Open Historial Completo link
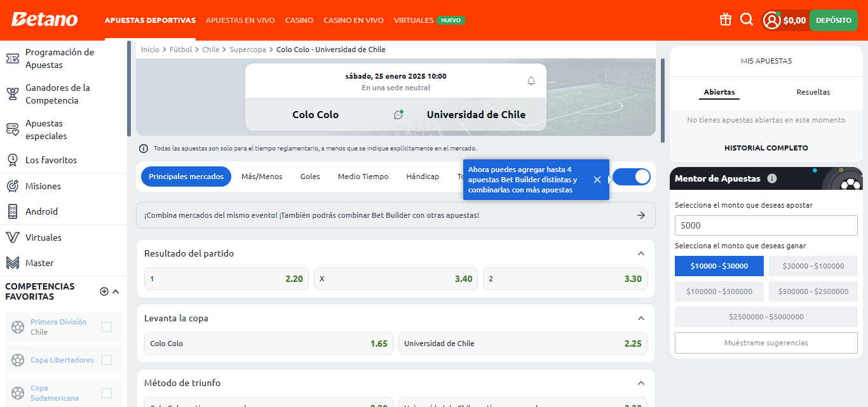 [766, 148]
